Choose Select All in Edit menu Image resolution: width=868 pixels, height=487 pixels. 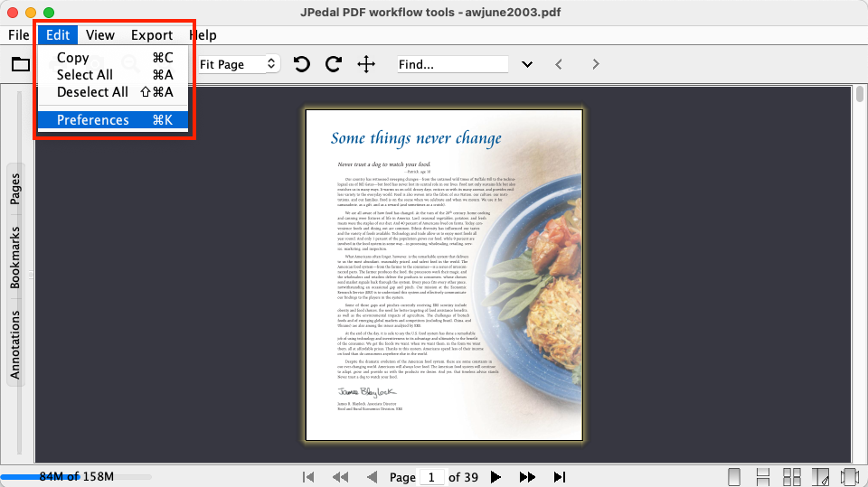pos(114,75)
